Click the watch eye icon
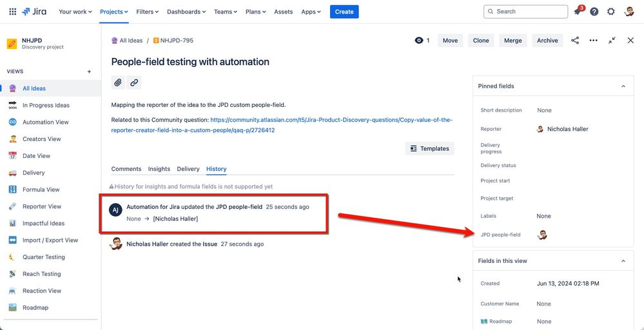 click(419, 40)
